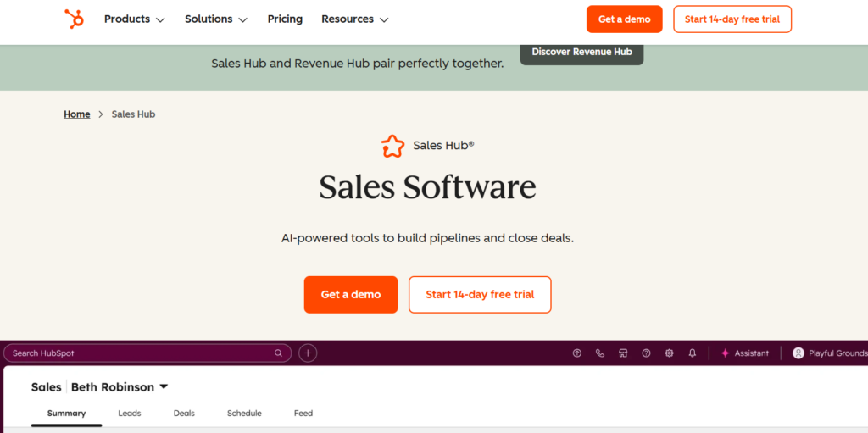Click the Sales Hub breadcrumb text

click(x=133, y=114)
